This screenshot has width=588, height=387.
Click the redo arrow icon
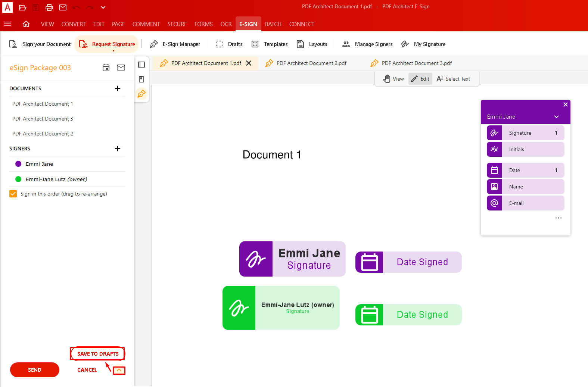point(90,7)
